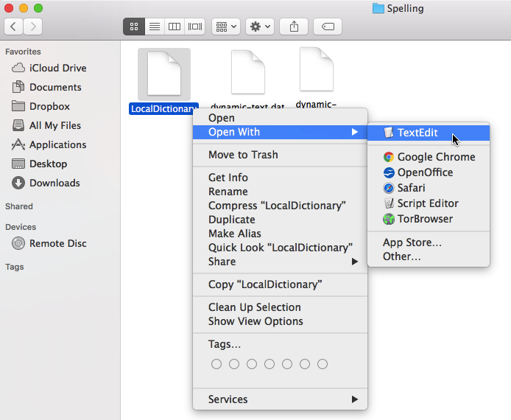Screen dimensions: 511x420
Task: Click the Favorites sidebar heading
Action: tap(23, 52)
